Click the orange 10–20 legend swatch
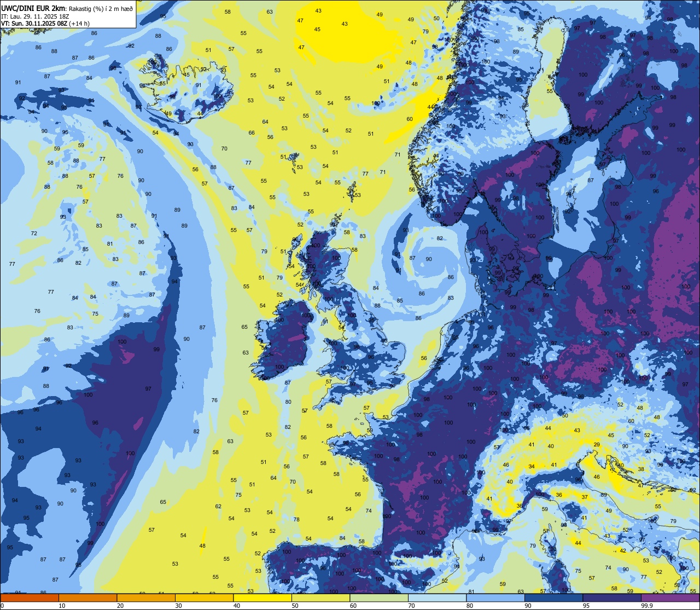 point(87,597)
